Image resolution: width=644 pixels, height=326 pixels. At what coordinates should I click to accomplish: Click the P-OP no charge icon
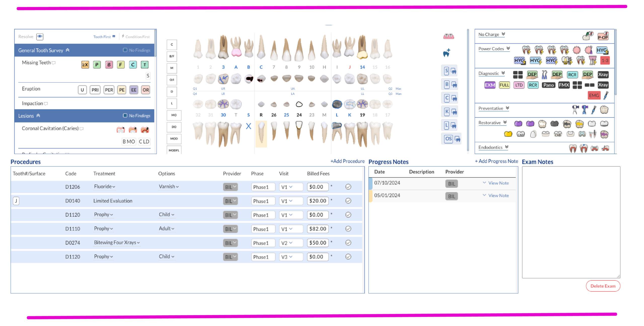click(603, 36)
